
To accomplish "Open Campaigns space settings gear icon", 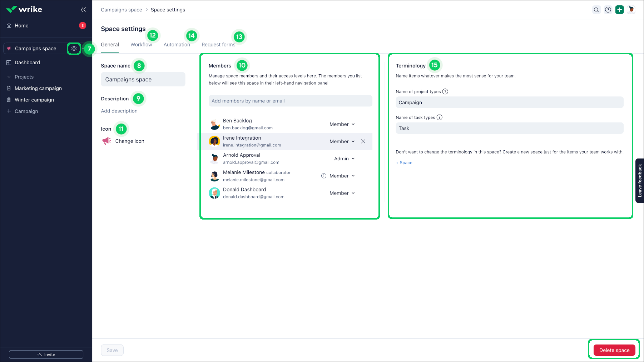I will pyautogui.click(x=74, y=49).
